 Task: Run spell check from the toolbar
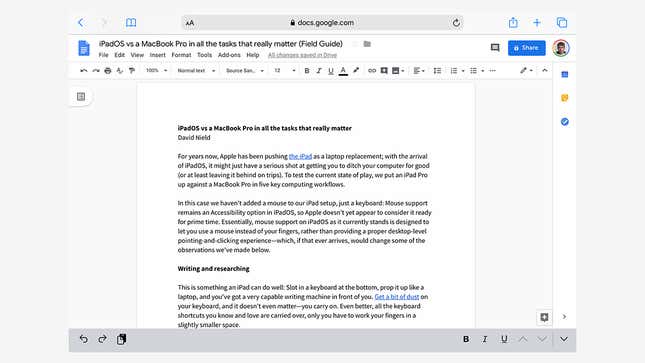point(120,71)
